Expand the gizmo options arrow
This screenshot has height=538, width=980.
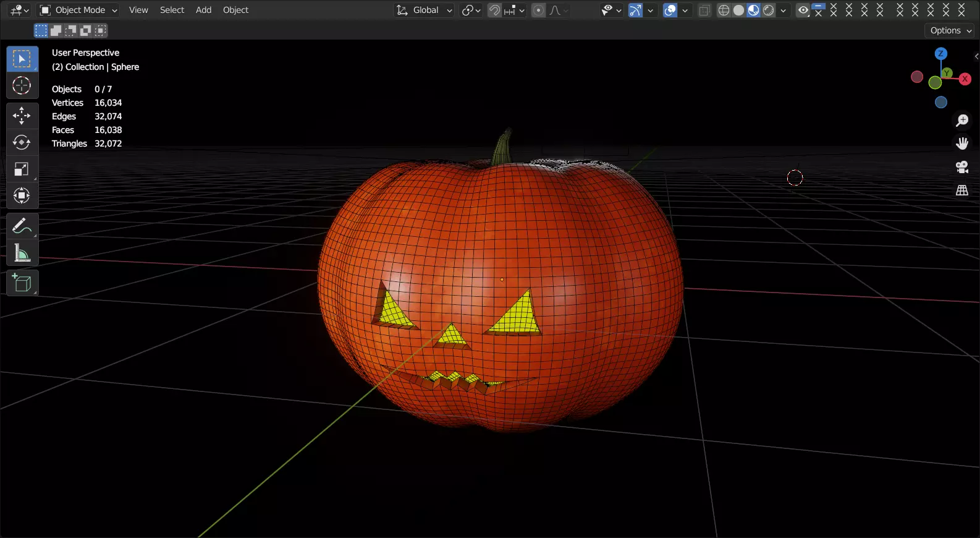650,10
